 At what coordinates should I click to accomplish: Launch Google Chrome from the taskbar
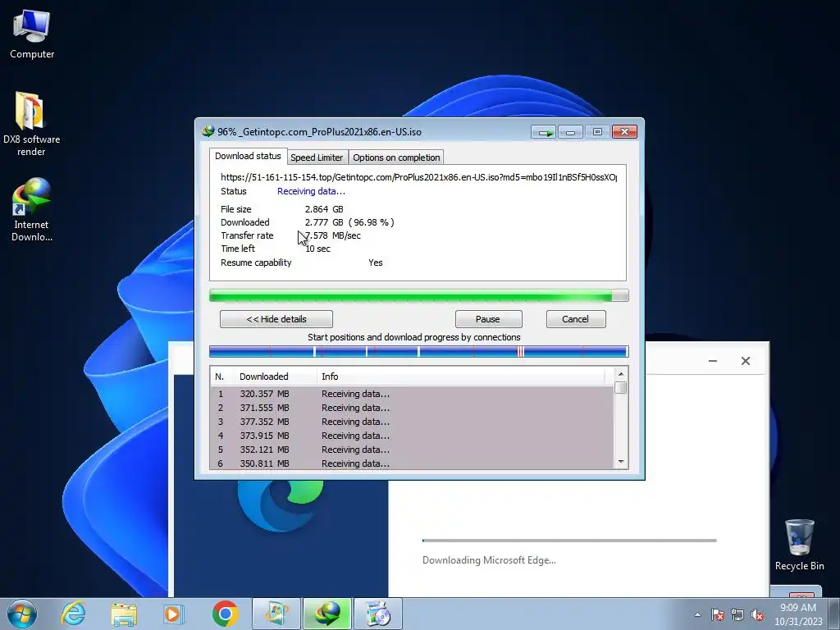coord(225,614)
